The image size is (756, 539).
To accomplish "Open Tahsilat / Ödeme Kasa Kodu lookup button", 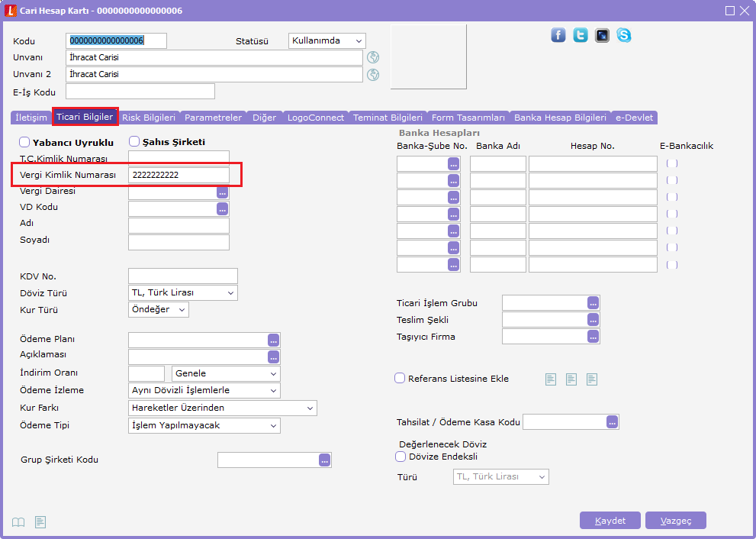I will [612, 422].
